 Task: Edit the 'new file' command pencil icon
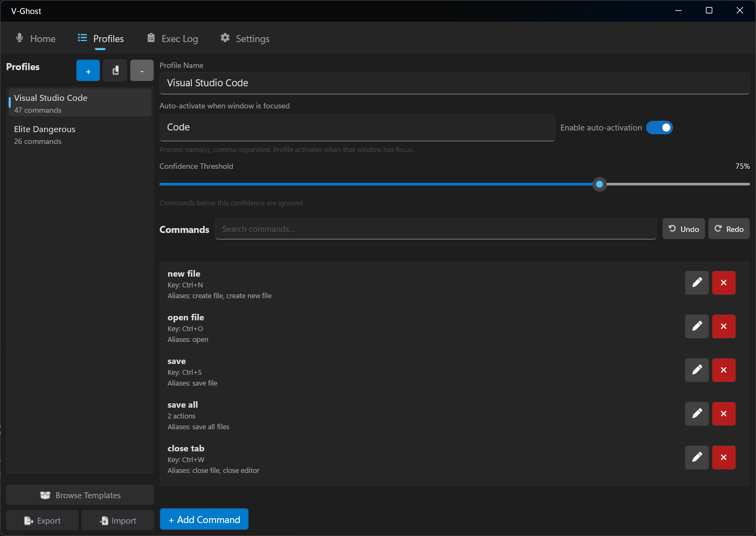[x=697, y=283]
